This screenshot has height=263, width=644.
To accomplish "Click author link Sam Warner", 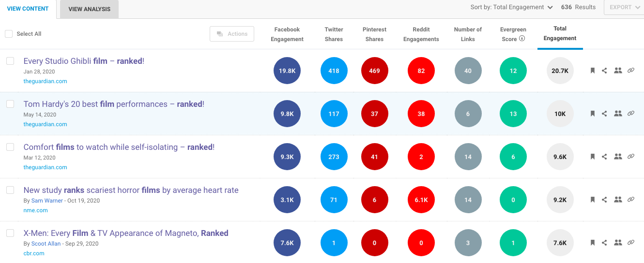I will (x=47, y=201).
